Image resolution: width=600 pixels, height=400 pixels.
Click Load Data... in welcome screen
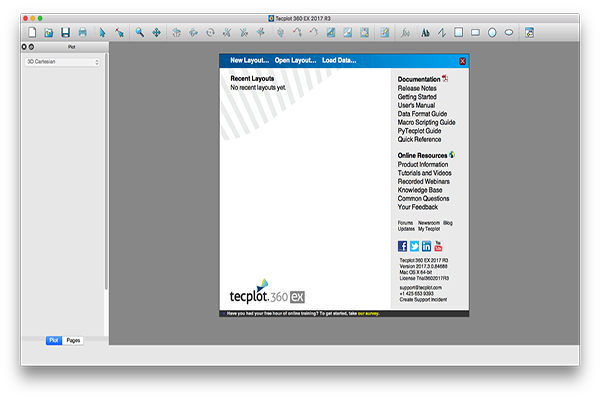[339, 60]
